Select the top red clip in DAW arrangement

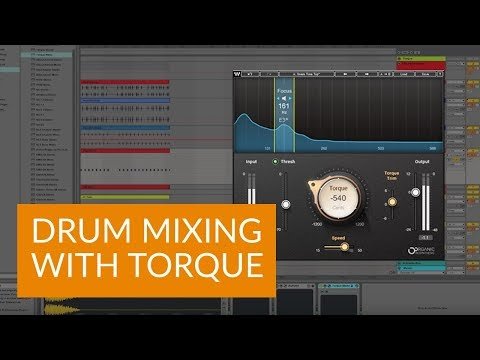[125, 82]
